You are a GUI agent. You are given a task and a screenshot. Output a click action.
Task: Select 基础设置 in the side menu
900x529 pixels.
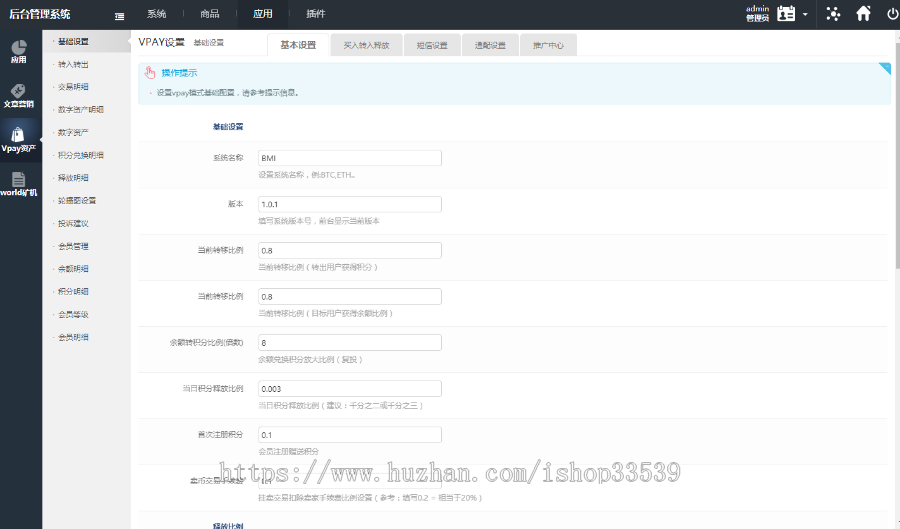click(x=73, y=41)
